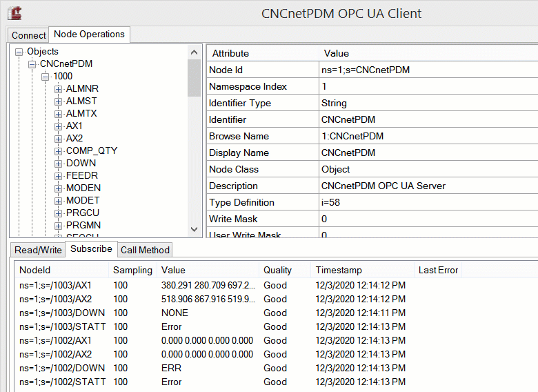Sort subscriptions by NodeId column header

(x=34, y=270)
